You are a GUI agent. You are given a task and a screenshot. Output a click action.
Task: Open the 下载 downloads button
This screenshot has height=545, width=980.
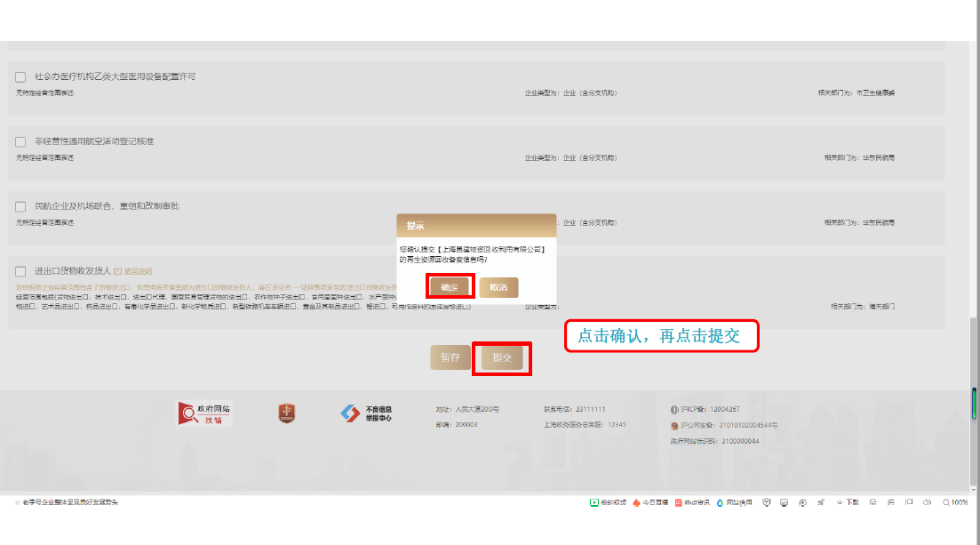[x=847, y=502]
